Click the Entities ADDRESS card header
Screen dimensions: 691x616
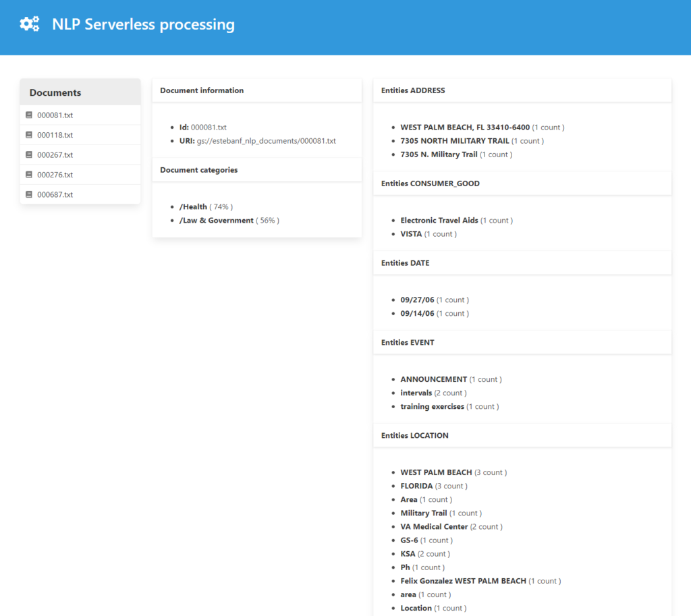(x=522, y=90)
